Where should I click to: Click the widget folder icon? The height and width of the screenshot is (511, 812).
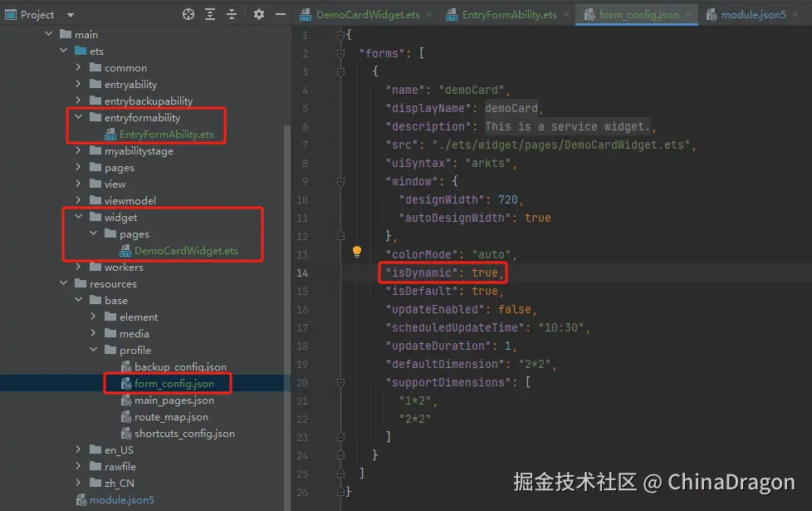(95, 217)
